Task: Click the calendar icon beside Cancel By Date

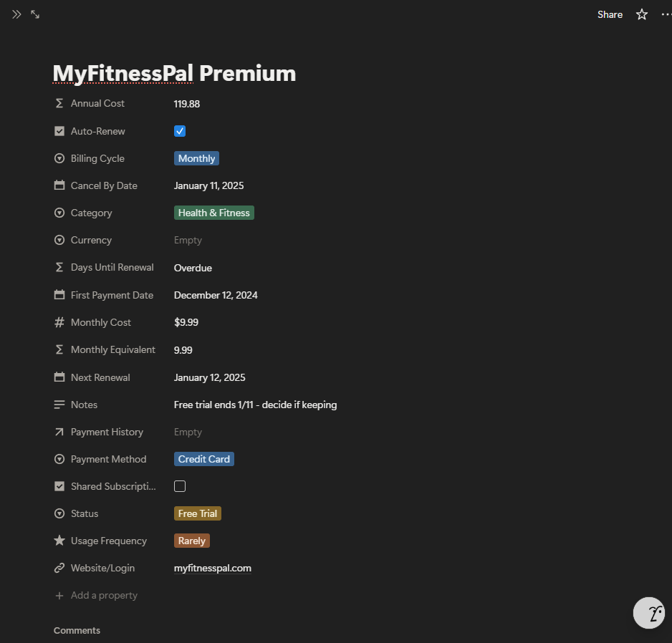Action: point(59,185)
